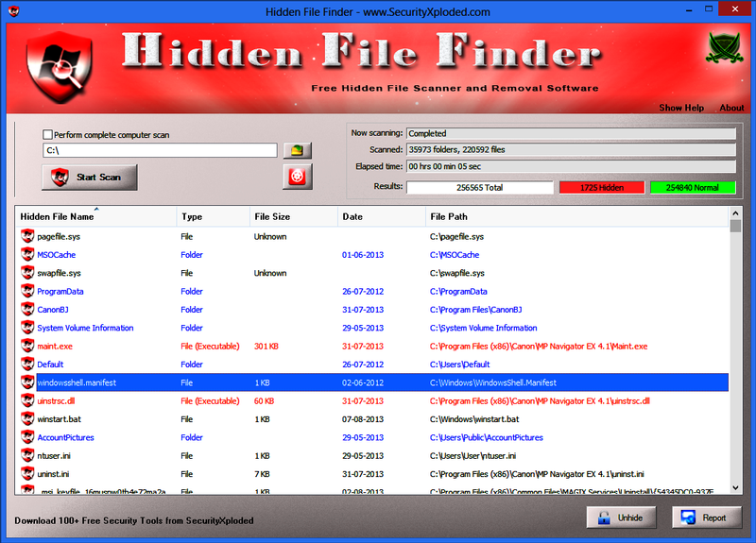Click the 256565 Total results box
Screen dimensions: 756x543
(479, 187)
